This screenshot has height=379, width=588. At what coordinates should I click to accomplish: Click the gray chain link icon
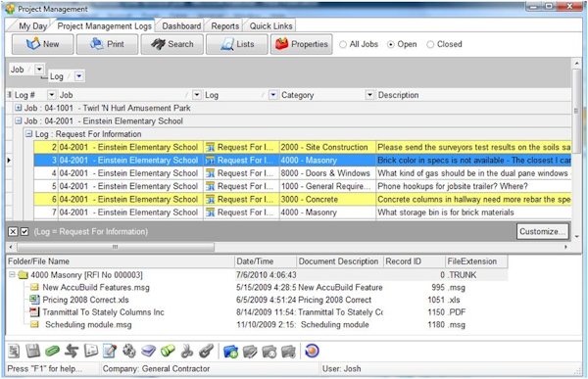pyautogui.click(x=206, y=352)
